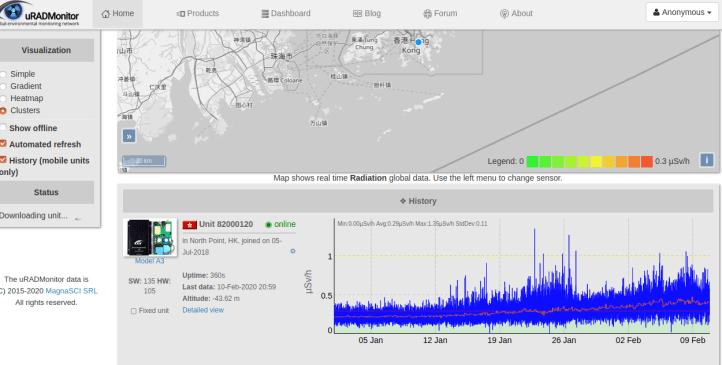This screenshot has height=365, width=722.
Task: Click the Home house icon
Action: 106,13
